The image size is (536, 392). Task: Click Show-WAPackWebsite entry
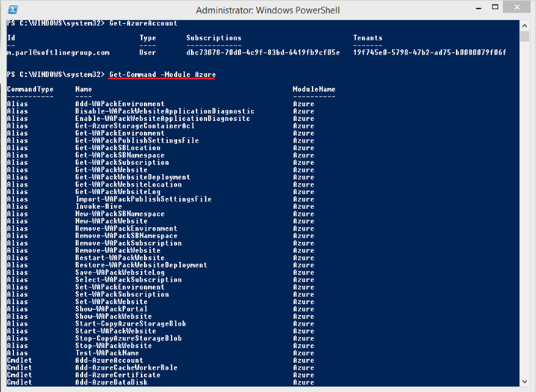[x=113, y=317]
